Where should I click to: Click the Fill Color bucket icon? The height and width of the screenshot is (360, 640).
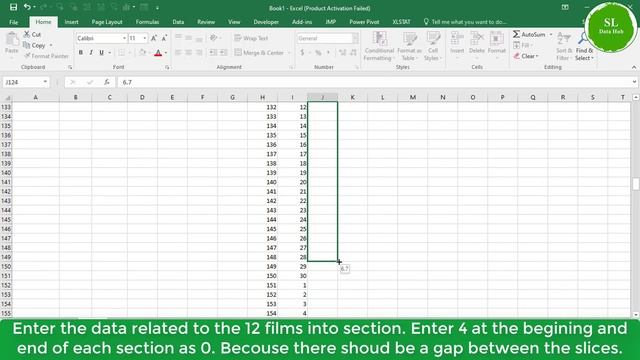(142, 53)
